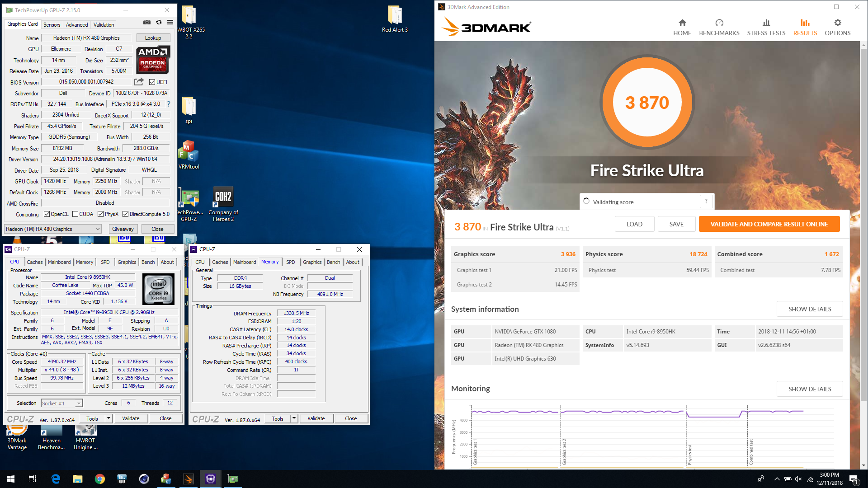Click the Giveaway button in GPU-Z
868x488 pixels.
(x=123, y=229)
